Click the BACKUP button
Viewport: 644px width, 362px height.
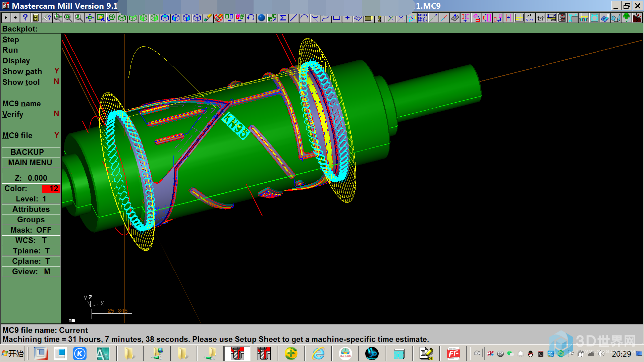(31, 152)
